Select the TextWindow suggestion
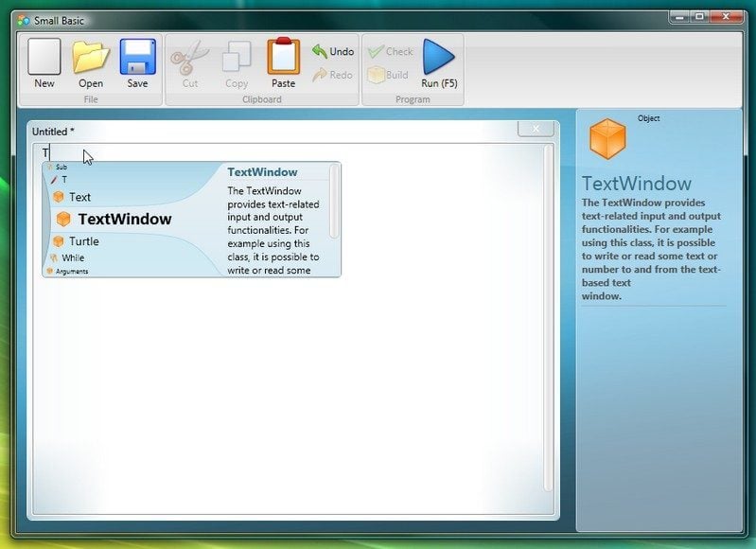 tap(124, 219)
